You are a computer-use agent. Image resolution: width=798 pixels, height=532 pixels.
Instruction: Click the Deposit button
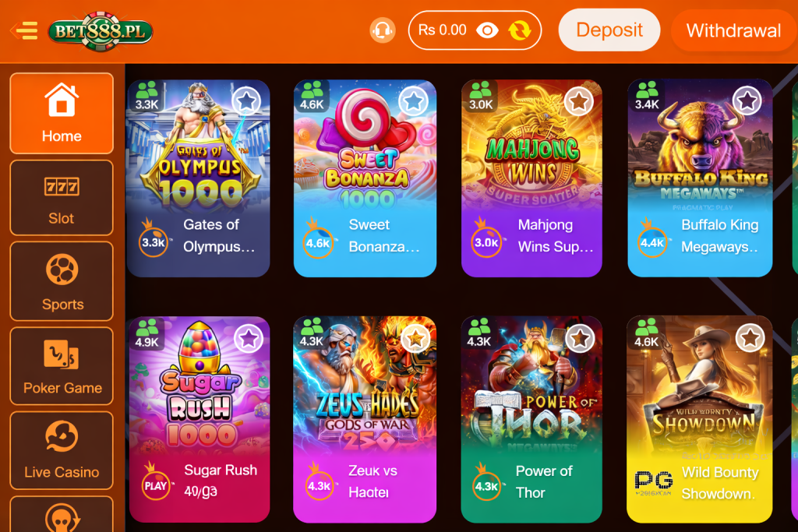(609, 30)
